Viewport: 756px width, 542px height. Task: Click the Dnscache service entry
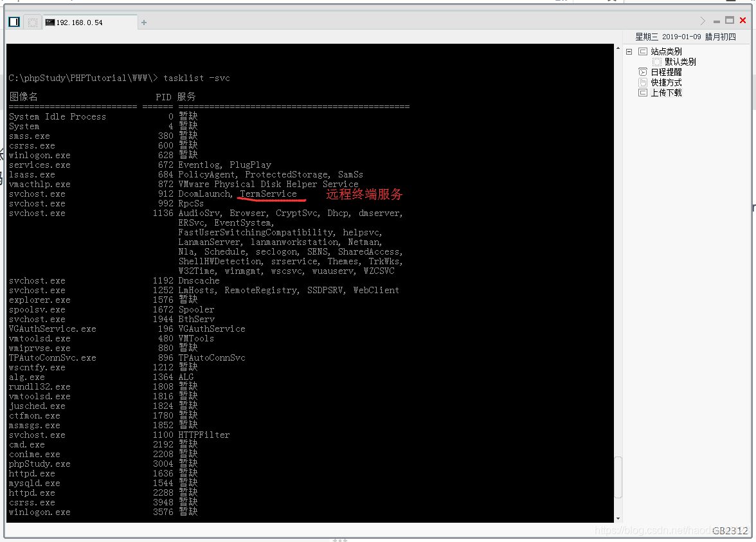coord(199,280)
